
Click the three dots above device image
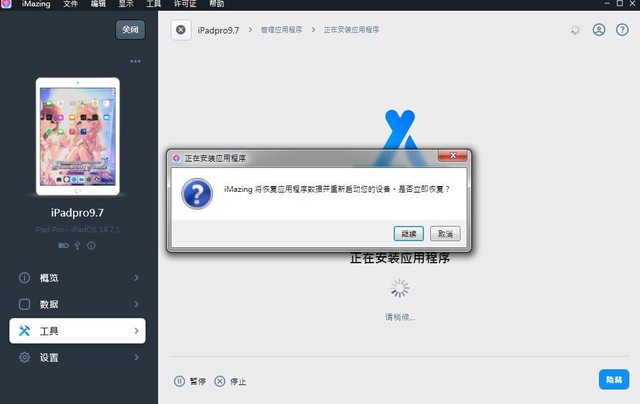click(x=136, y=61)
